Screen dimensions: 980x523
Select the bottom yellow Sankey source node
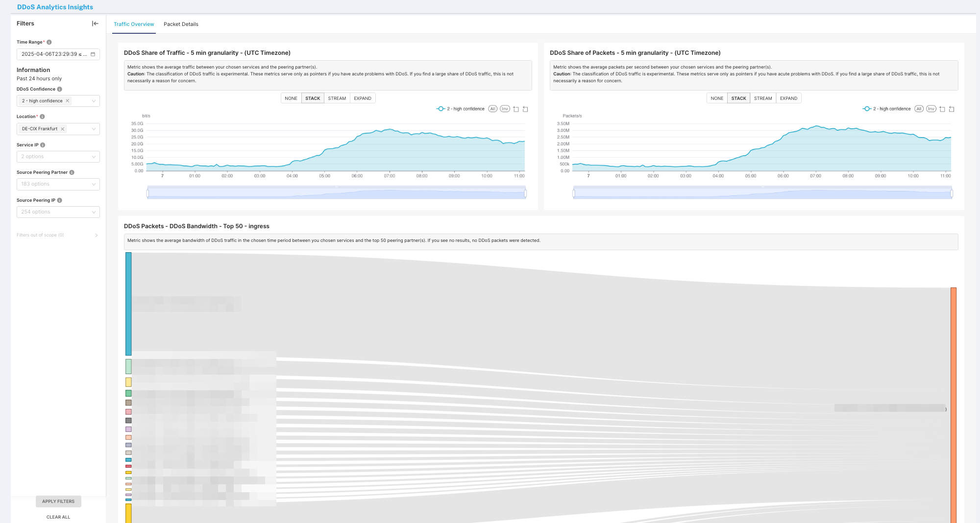click(128, 513)
